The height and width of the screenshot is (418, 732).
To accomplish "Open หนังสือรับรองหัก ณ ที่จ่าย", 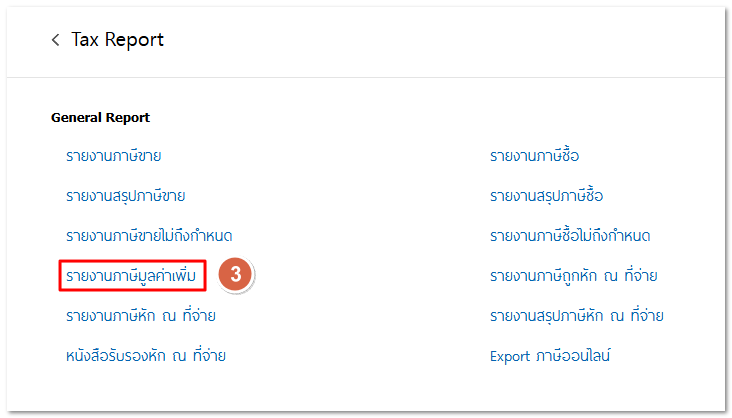I will 145,355.
